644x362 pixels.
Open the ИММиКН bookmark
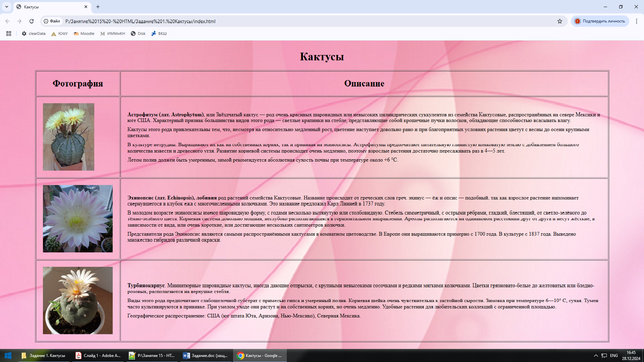(x=113, y=34)
